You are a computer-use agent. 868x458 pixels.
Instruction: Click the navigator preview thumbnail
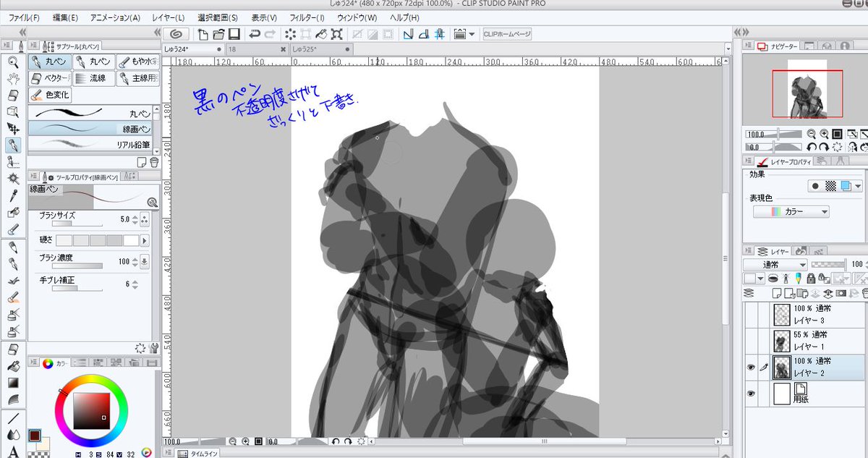coord(807,93)
